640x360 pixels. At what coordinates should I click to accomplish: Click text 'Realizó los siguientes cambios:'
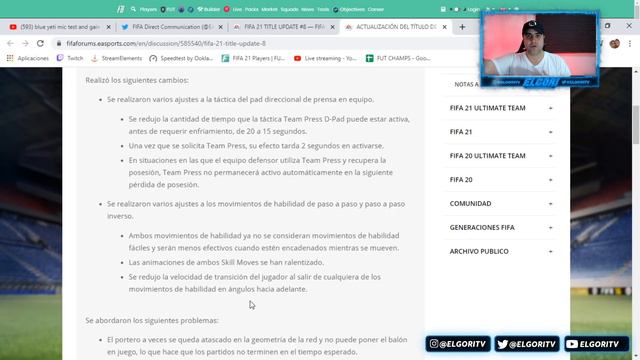point(137,80)
